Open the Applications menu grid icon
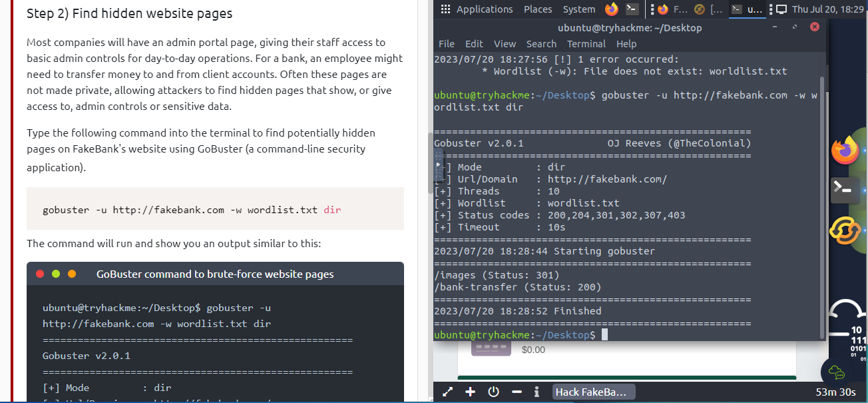Screen dimensions: 868x403 tap(445, 9)
